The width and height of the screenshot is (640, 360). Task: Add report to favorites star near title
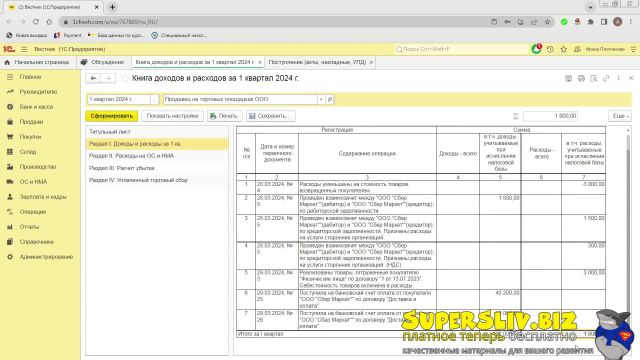tap(125, 78)
